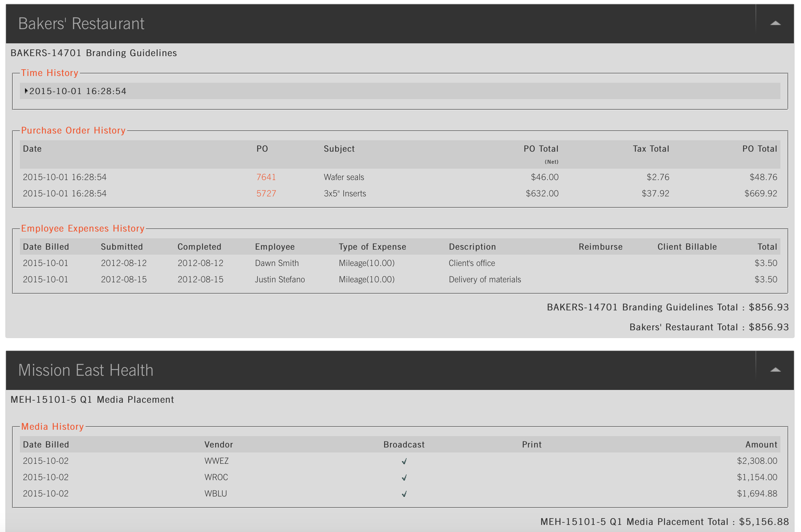
Task: Click the Mission East Health header title
Action: (86, 370)
